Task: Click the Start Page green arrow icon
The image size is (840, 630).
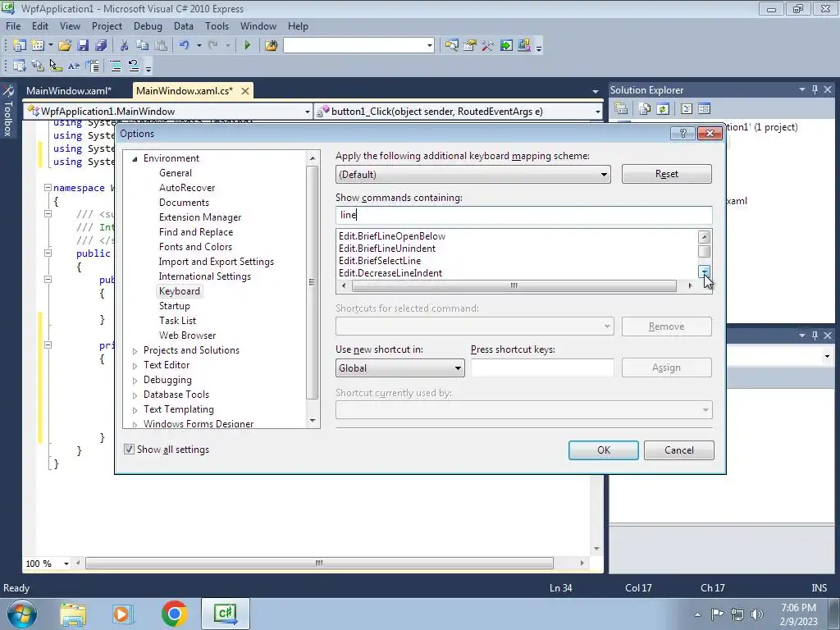Action: [506, 46]
